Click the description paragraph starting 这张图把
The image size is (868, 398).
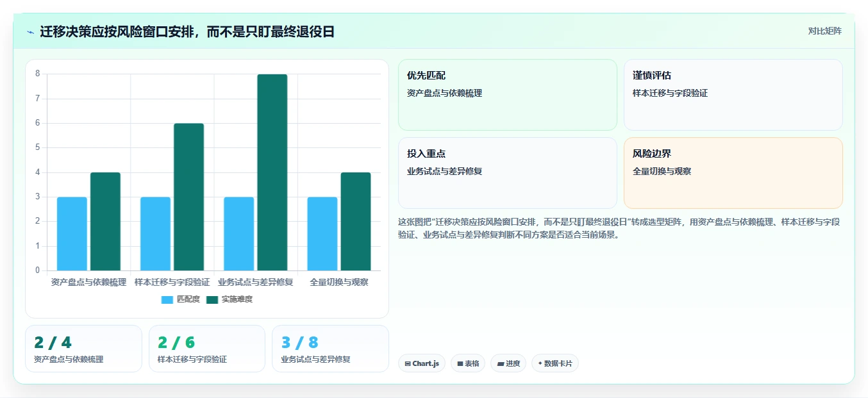(x=619, y=228)
